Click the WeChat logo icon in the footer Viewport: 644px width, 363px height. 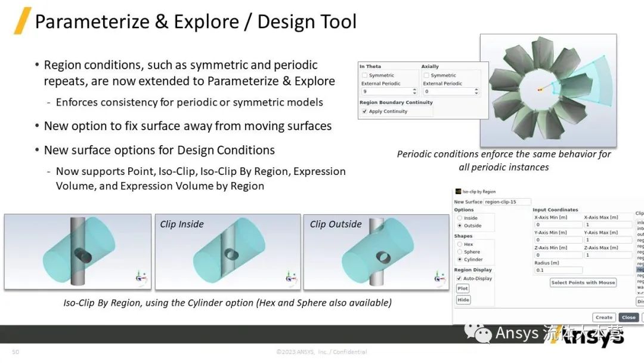pyautogui.click(x=478, y=333)
